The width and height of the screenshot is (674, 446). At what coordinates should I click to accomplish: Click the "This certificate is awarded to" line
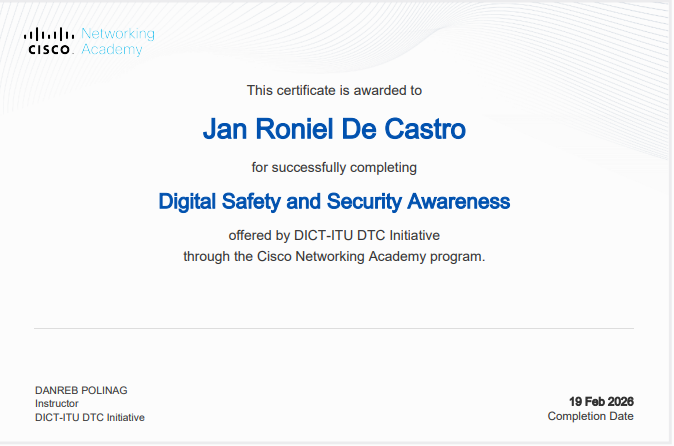pos(334,90)
